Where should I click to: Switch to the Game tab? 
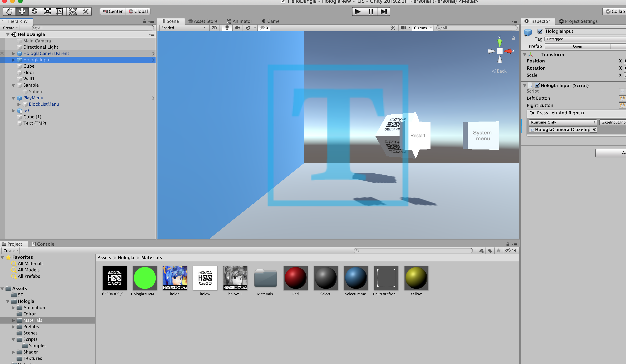click(x=271, y=21)
